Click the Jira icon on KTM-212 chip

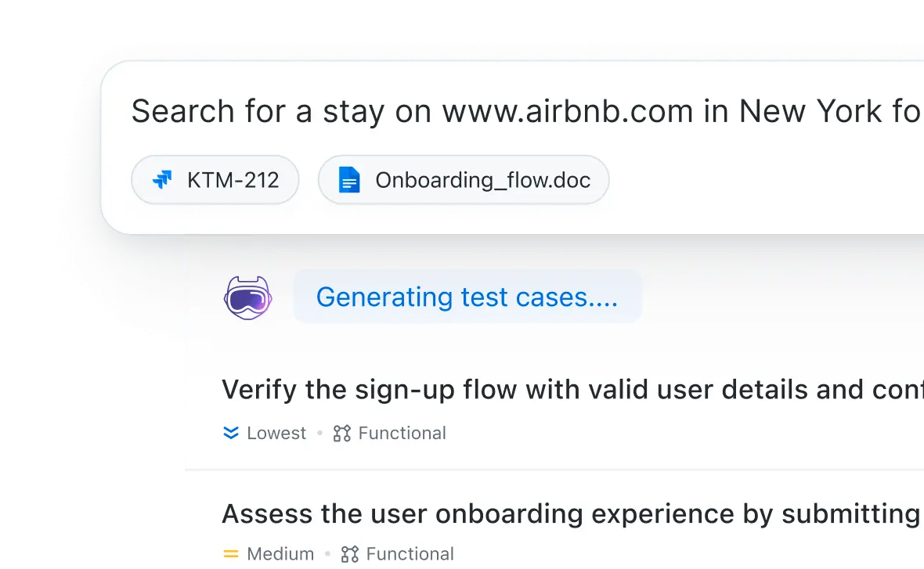point(162,180)
